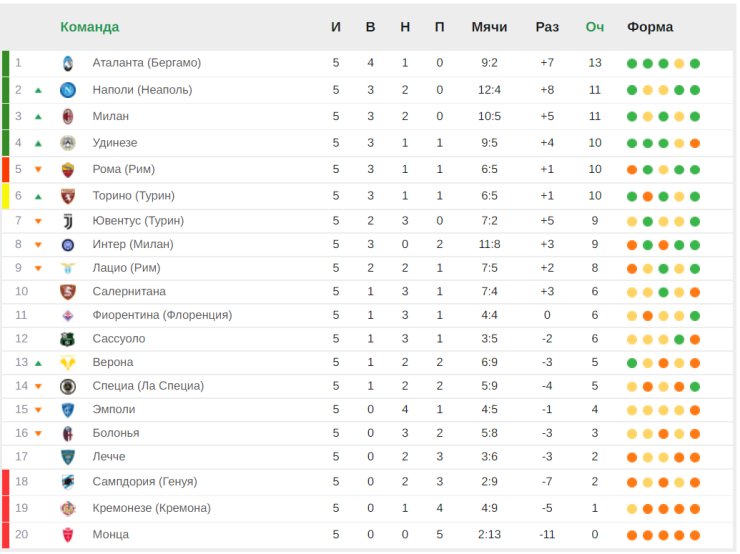Open the Фиорентина (Флоренция) team link
Image resolution: width=740 pixels, height=554 pixels.
tap(162, 315)
